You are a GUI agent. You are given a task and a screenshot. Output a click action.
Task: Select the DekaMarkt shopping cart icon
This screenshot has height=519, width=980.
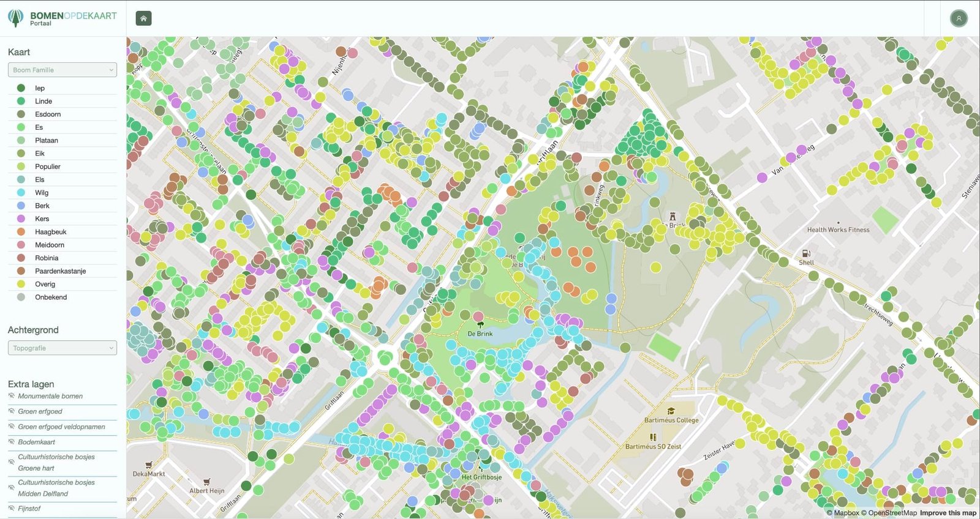click(x=148, y=465)
